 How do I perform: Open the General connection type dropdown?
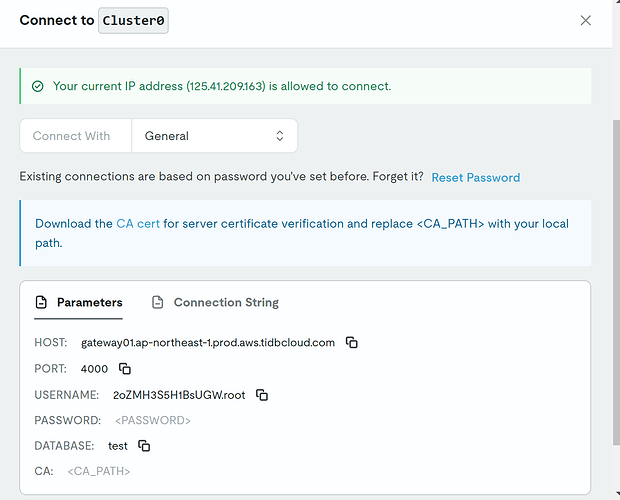pos(214,136)
